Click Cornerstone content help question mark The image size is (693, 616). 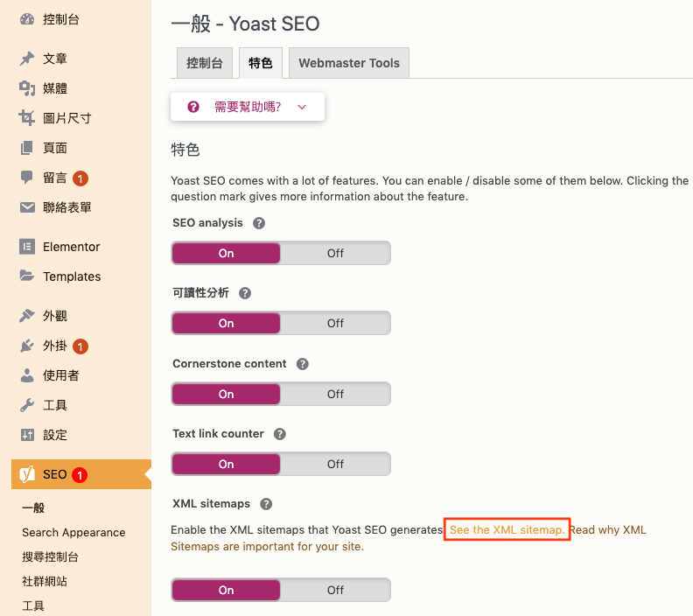[x=302, y=364]
